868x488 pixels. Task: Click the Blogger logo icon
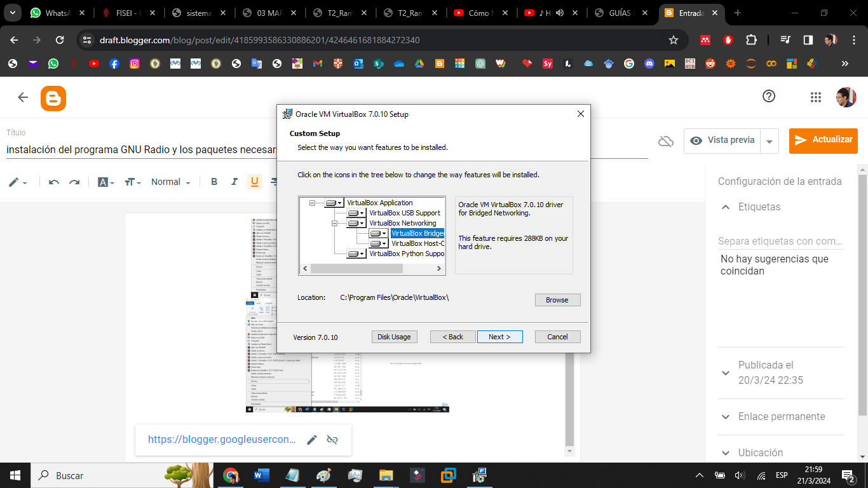click(x=53, y=98)
